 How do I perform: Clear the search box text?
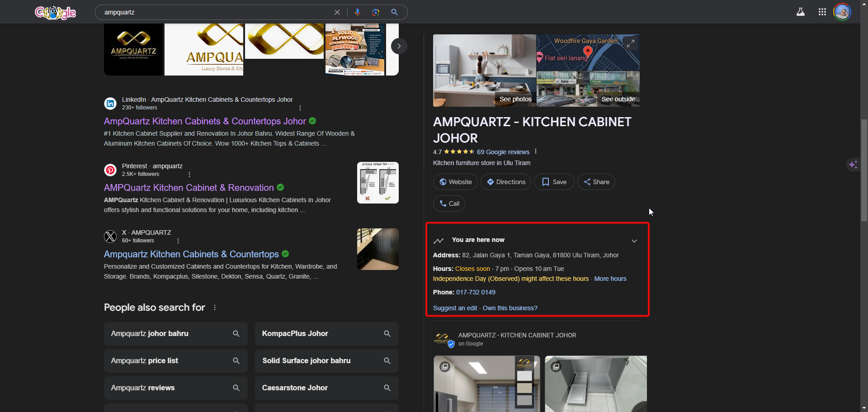pos(337,12)
